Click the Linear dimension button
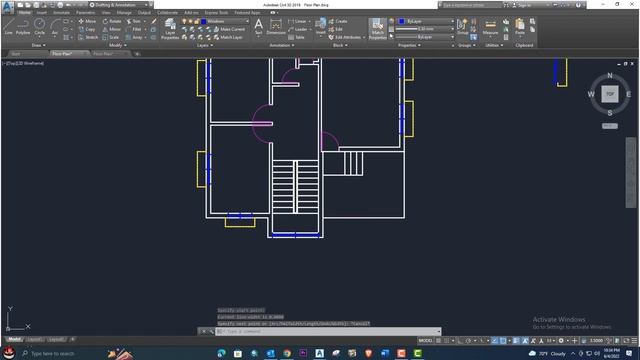 (298, 21)
